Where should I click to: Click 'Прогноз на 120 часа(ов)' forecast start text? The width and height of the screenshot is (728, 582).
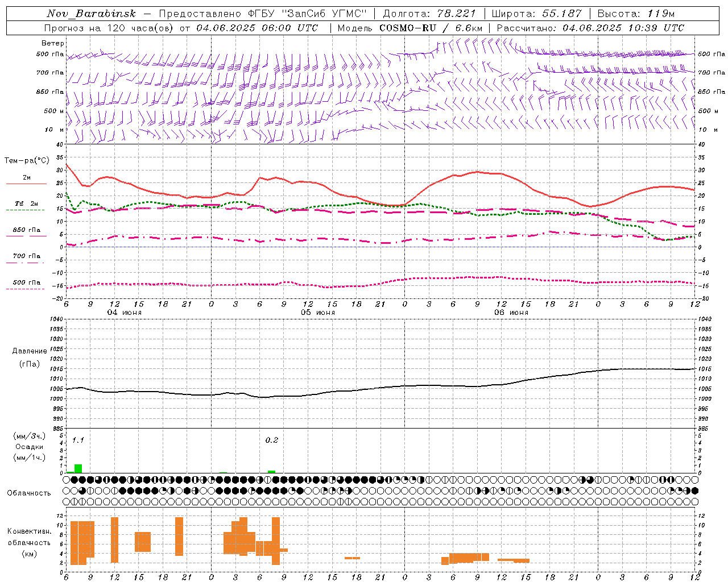pos(109,28)
